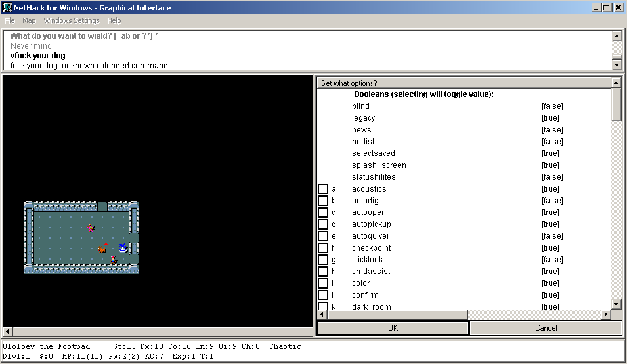Click the 'blind' option row
This screenshot has height=364, width=627.
click(464, 106)
